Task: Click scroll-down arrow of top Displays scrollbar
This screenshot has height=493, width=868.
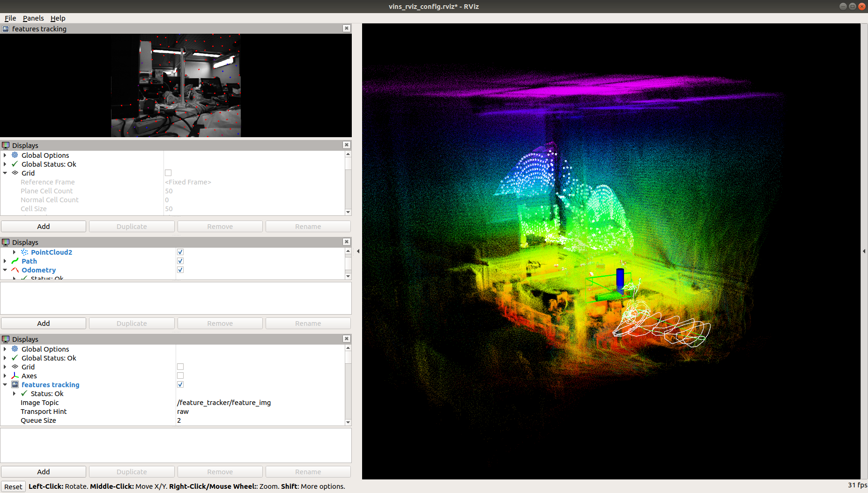Action: [348, 212]
